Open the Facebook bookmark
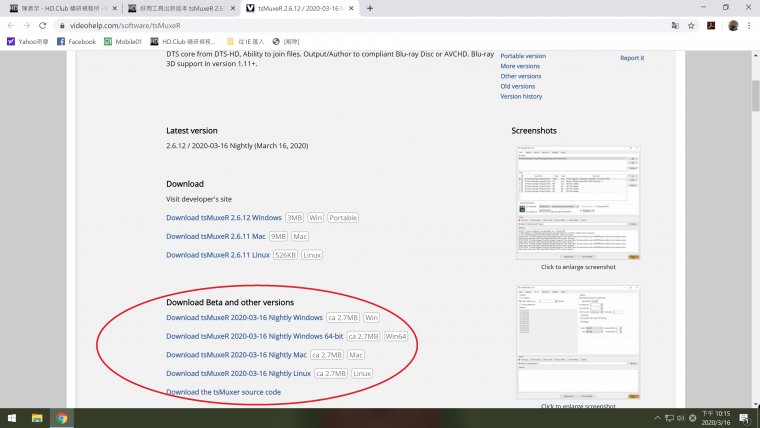The image size is (760, 428). point(76,42)
